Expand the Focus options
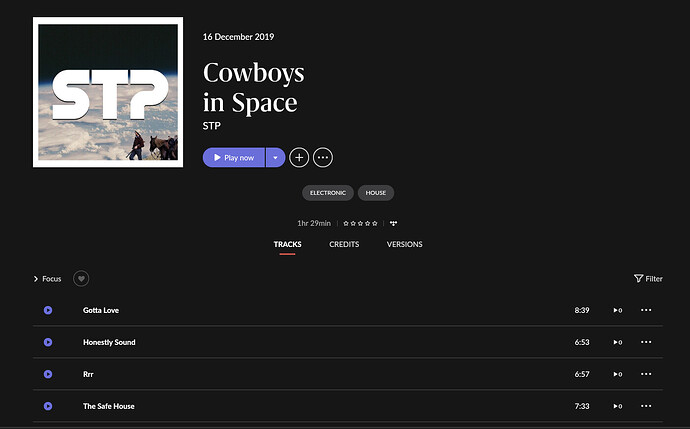 click(47, 279)
